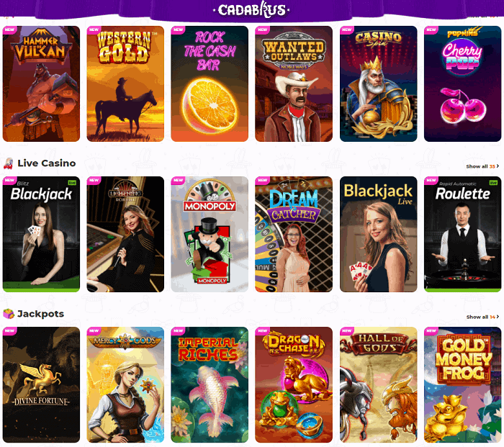Open the Monopoly live game tile
The height and width of the screenshot is (447, 504).
[x=210, y=234]
